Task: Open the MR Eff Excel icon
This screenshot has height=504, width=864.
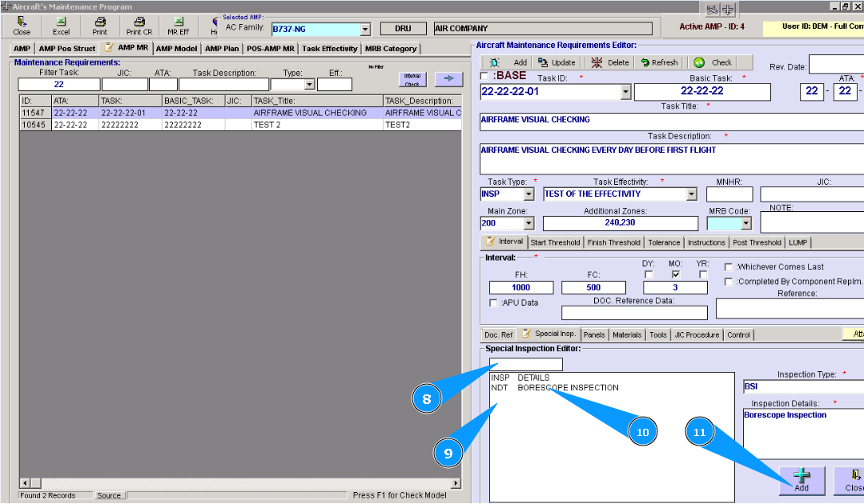Action: coord(178,26)
